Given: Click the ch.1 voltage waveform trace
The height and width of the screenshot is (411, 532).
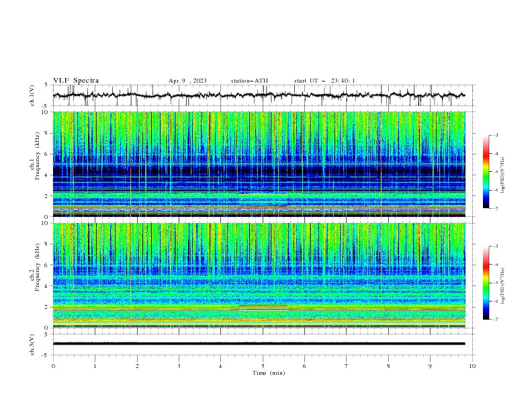Looking at the screenshot, I should point(259,95).
